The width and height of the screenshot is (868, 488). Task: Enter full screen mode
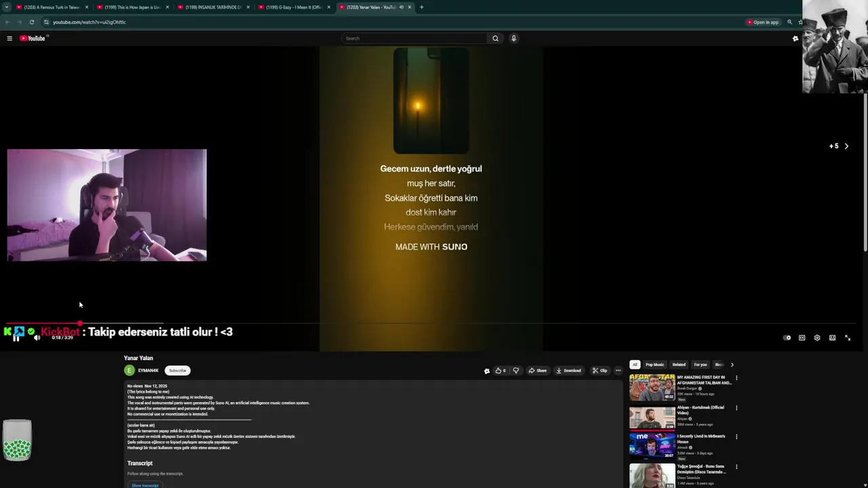click(x=848, y=338)
